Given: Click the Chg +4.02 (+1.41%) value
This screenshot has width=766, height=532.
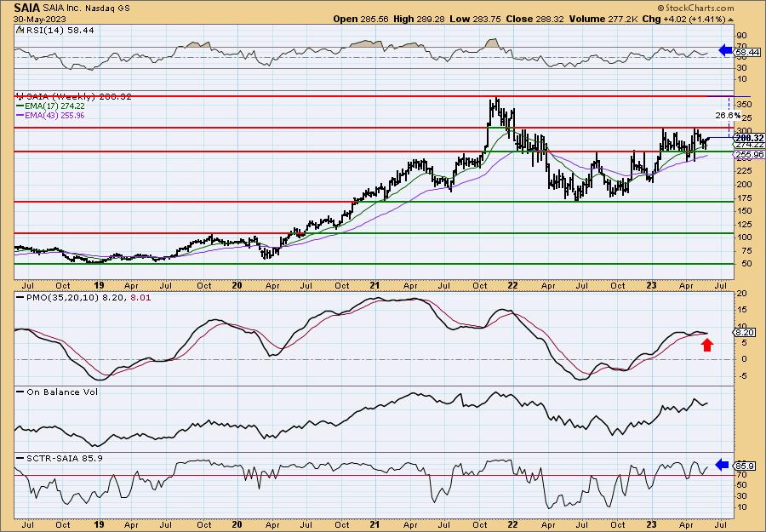Looking at the screenshot, I should [x=684, y=19].
